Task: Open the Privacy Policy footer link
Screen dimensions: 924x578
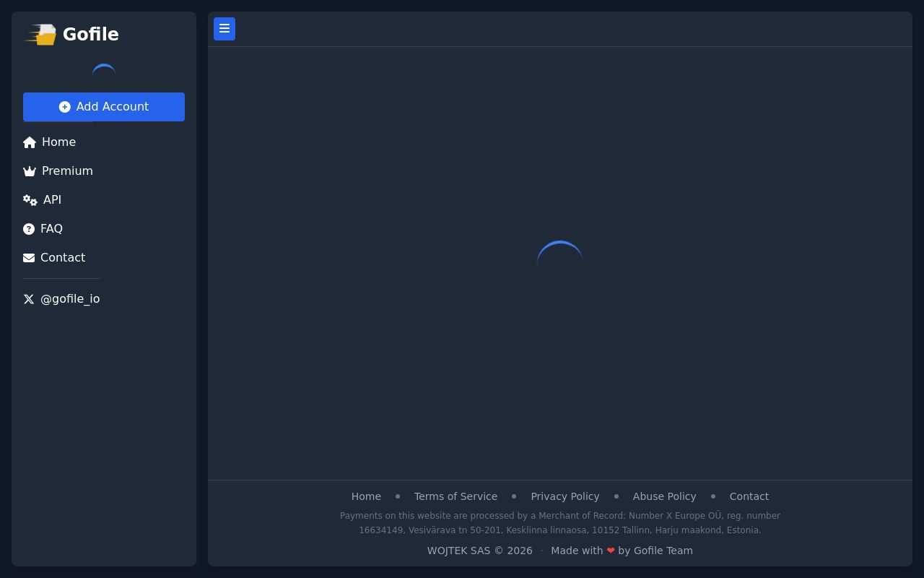Action: 565,496
